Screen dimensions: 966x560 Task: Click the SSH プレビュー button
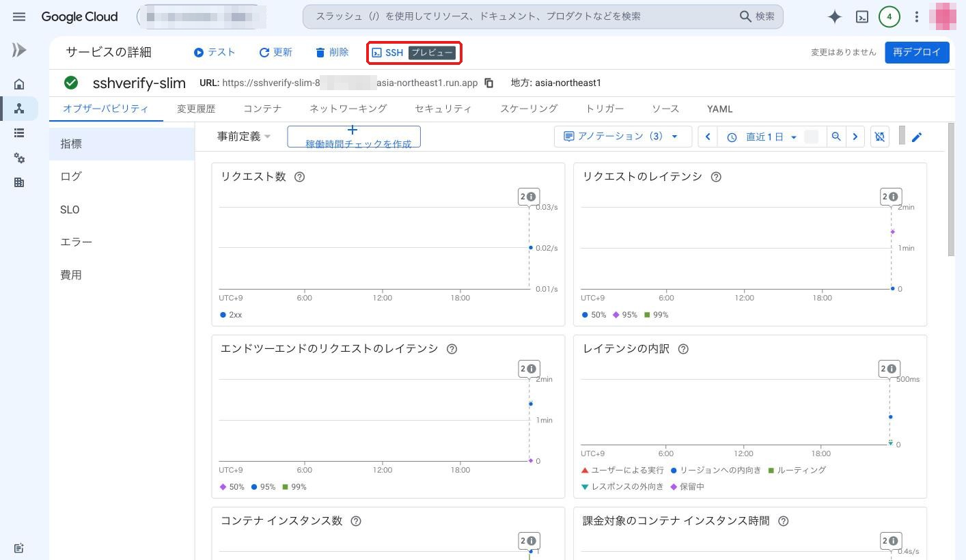pyautogui.click(x=414, y=53)
